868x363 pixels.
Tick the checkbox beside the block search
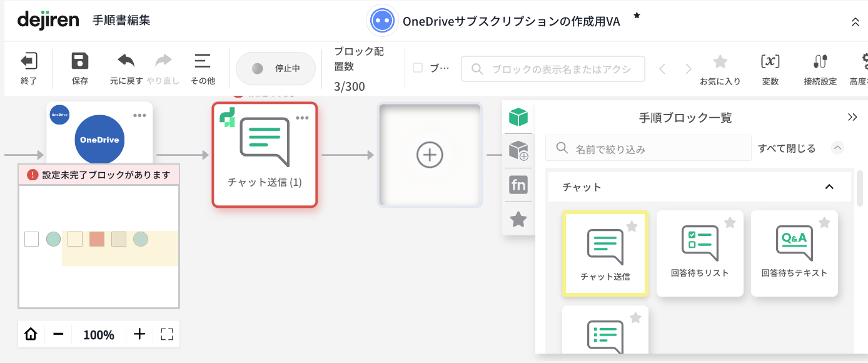tap(418, 68)
